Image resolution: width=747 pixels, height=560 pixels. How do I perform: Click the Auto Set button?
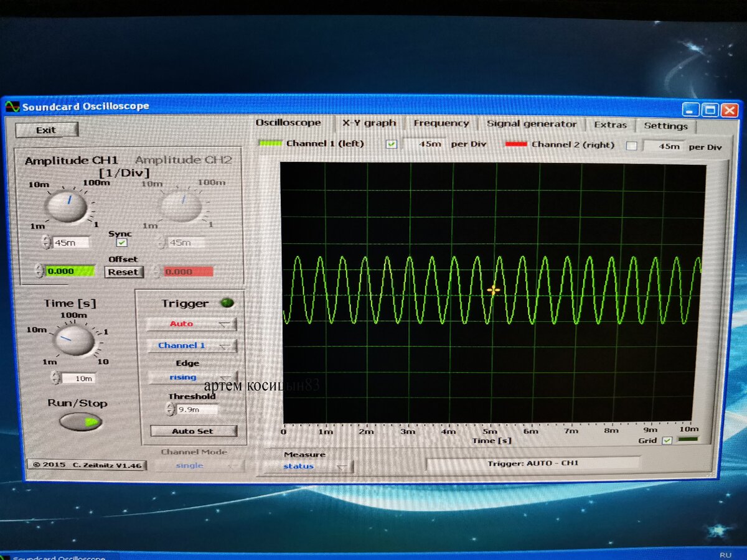point(193,431)
